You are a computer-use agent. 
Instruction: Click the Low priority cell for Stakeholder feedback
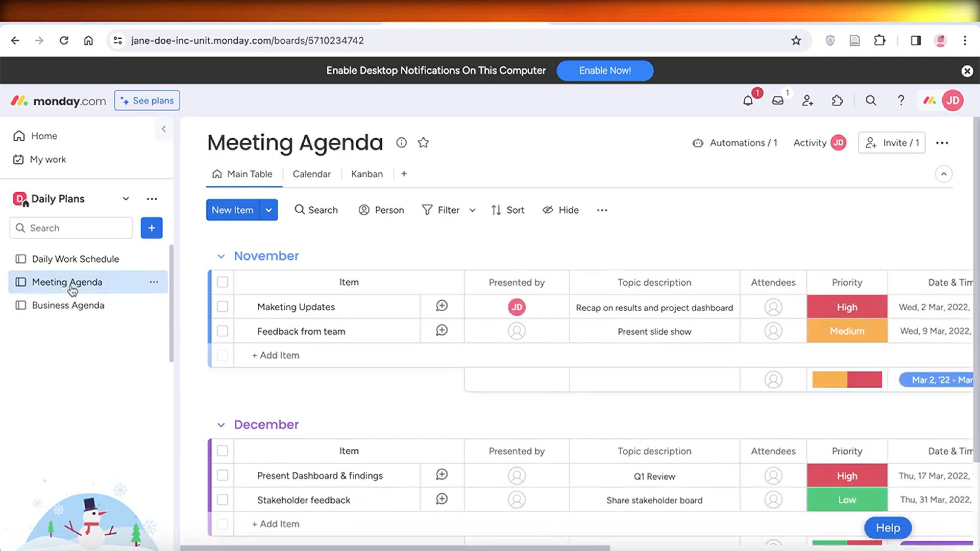tap(847, 500)
